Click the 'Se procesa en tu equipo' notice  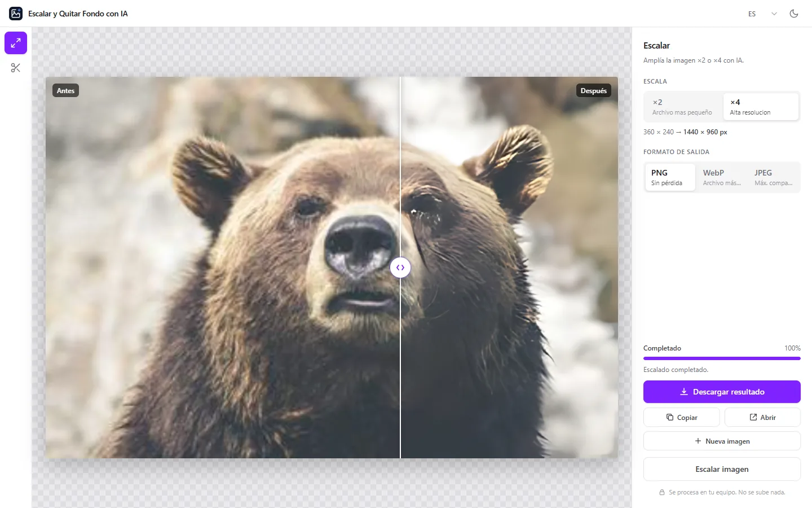[722, 492]
